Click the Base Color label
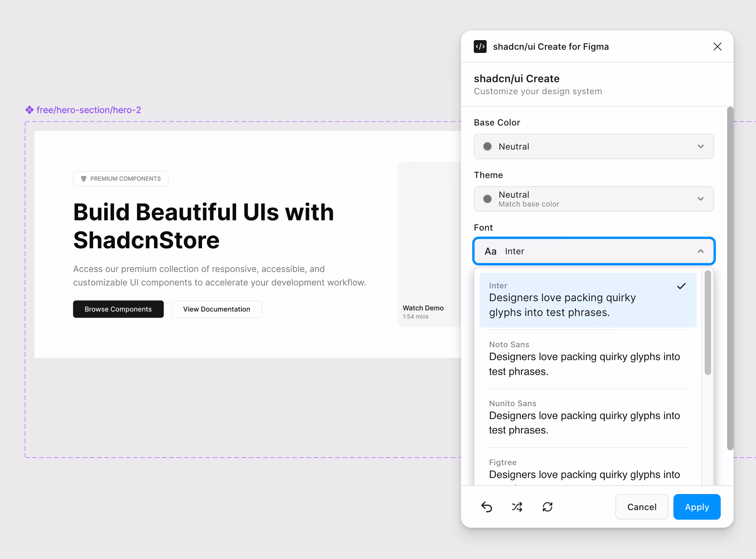This screenshot has height=559, width=756. tap(497, 122)
